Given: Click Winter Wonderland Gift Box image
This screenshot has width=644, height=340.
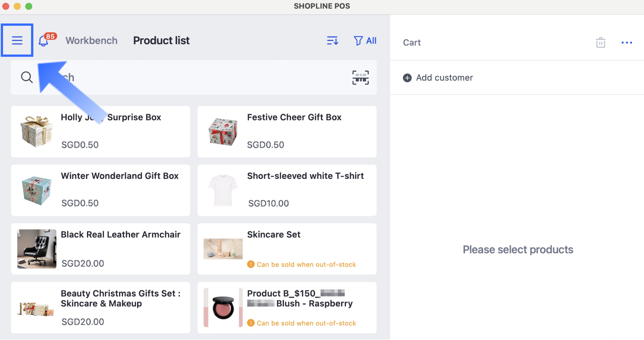Looking at the screenshot, I should click(x=37, y=190).
